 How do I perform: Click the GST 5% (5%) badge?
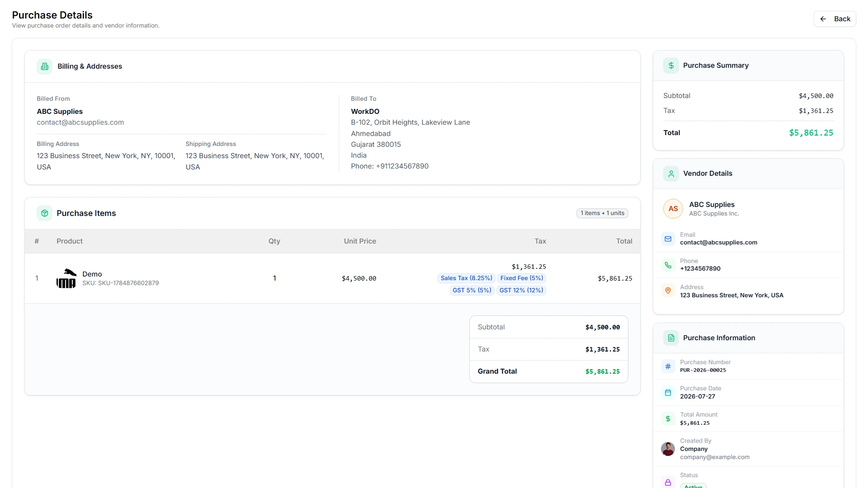(x=472, y=291)
